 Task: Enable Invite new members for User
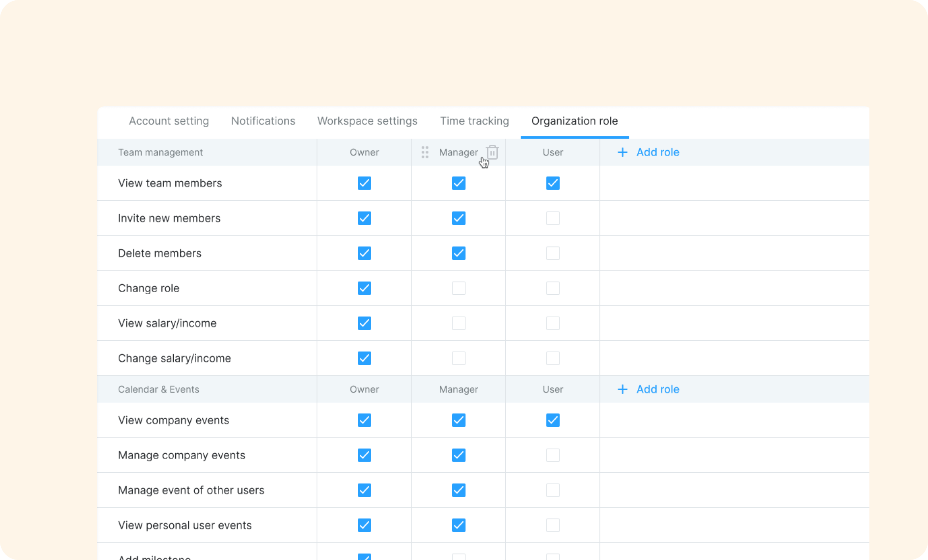pos(552,218)
